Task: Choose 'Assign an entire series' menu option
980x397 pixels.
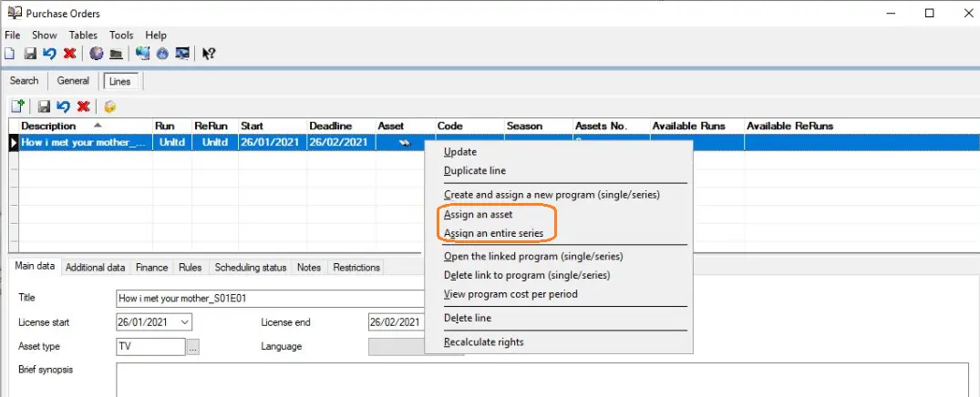Action: click(x=493, y=233)
